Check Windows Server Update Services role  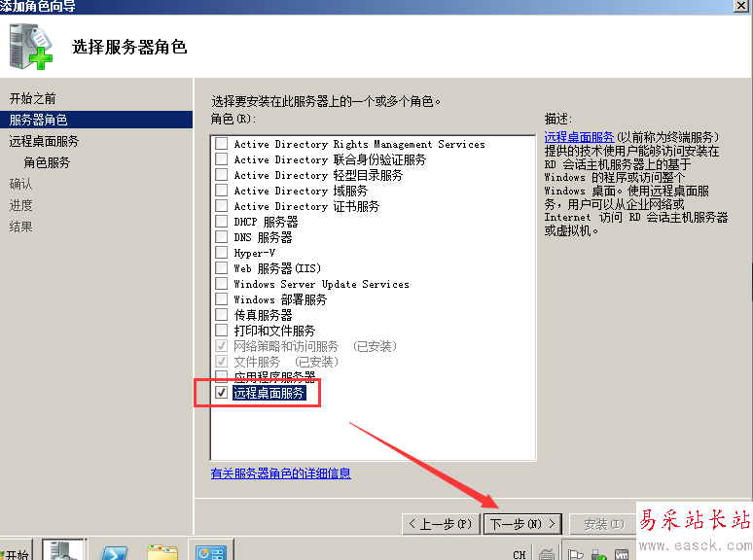(x=222, y=284)
